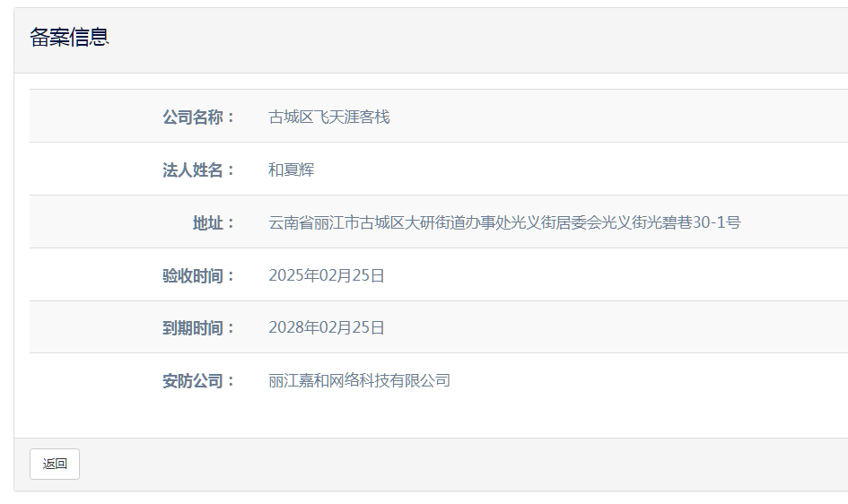Viewport: 848px width, 504px height.
Task: Click company name 古城区飞天涯客栈
Action: 328,117
